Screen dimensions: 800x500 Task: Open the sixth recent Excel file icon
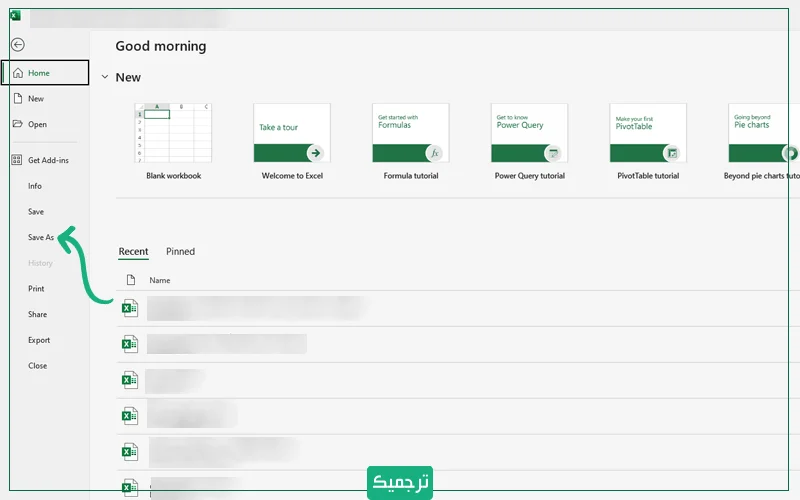click(130, 487)
